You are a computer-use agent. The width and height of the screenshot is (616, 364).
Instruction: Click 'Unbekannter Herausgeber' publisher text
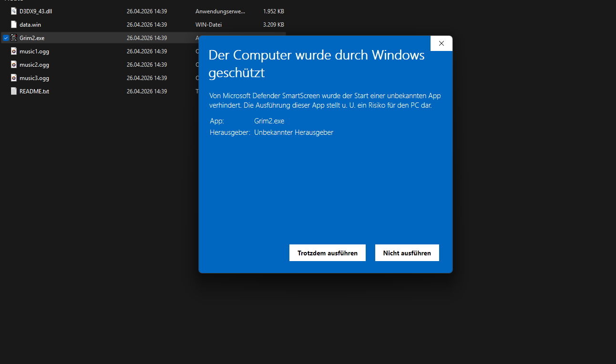[294, 132]
